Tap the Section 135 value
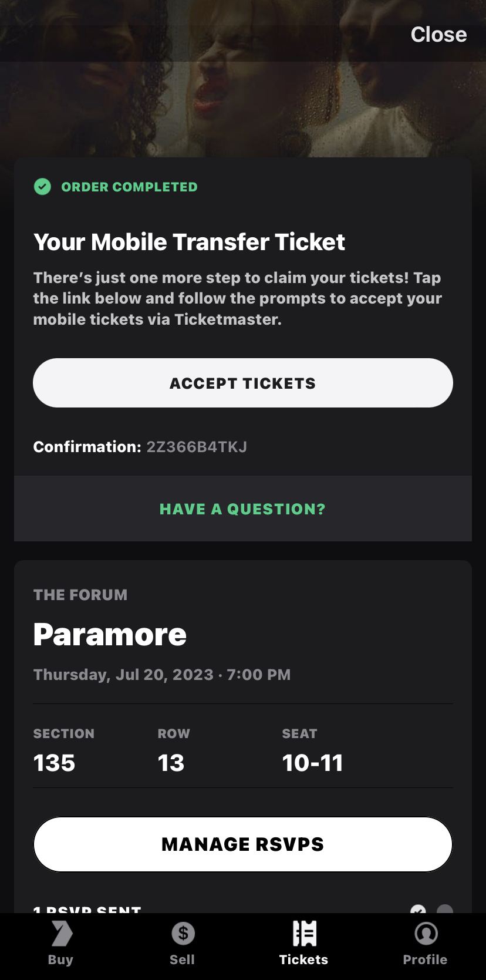The height and width of the screenshot is (980, 486). tap(55, 763)
